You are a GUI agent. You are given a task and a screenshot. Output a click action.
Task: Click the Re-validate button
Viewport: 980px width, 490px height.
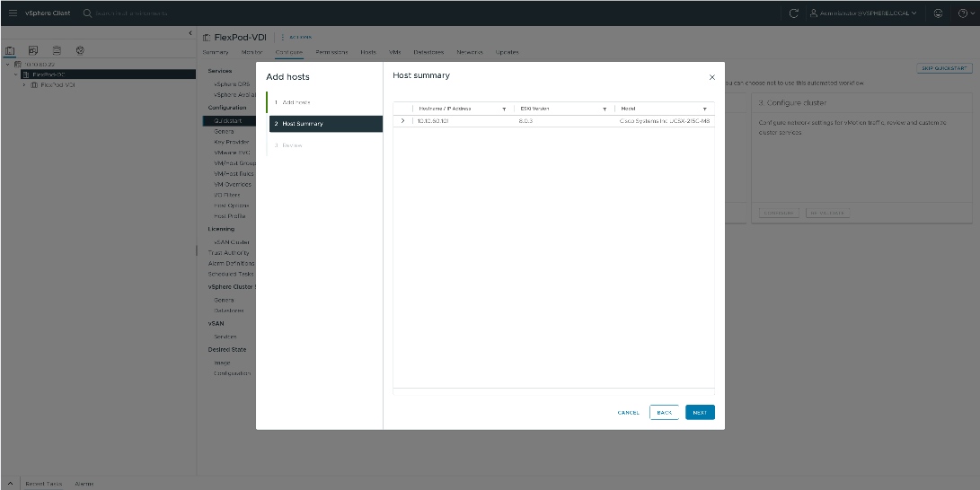click(x=827, y=213)
